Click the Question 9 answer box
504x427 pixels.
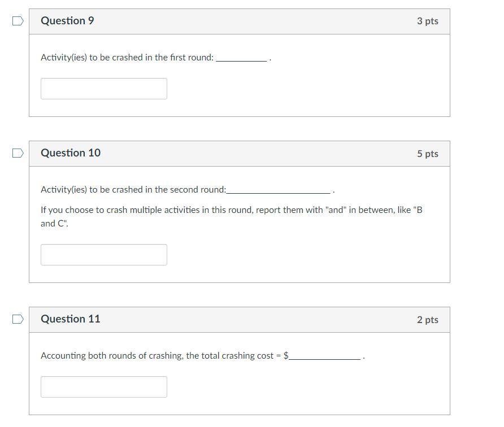click(104, 89)
